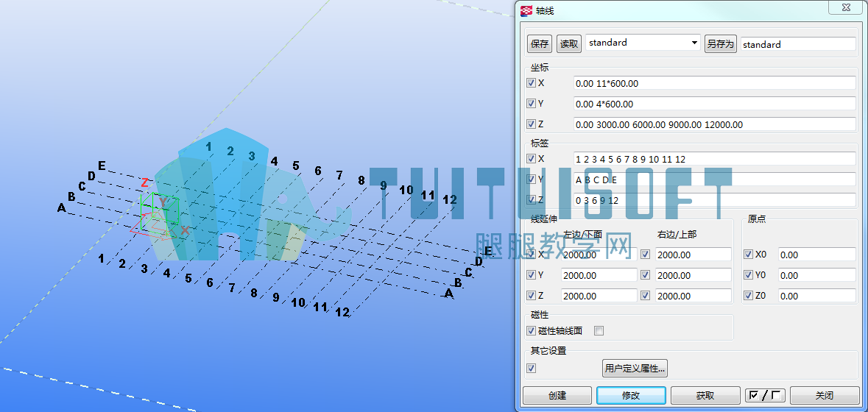Click the 关闭 button

pos(825,395)
